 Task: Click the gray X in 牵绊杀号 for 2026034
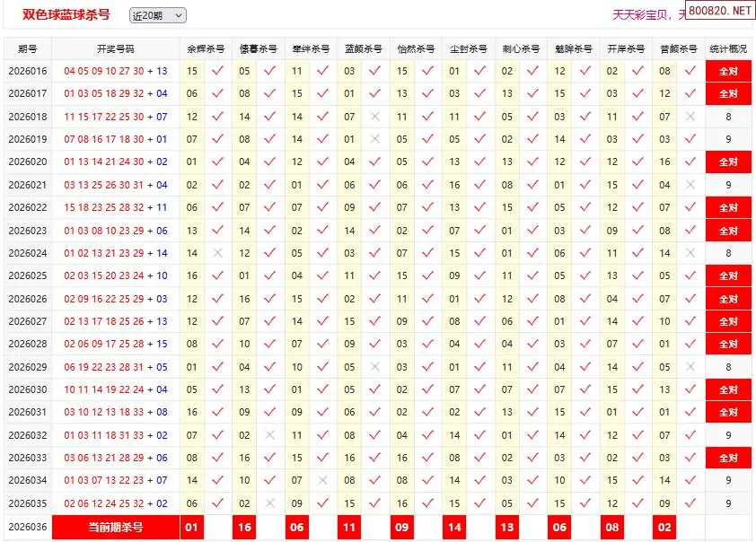click(x=322, y=480)
